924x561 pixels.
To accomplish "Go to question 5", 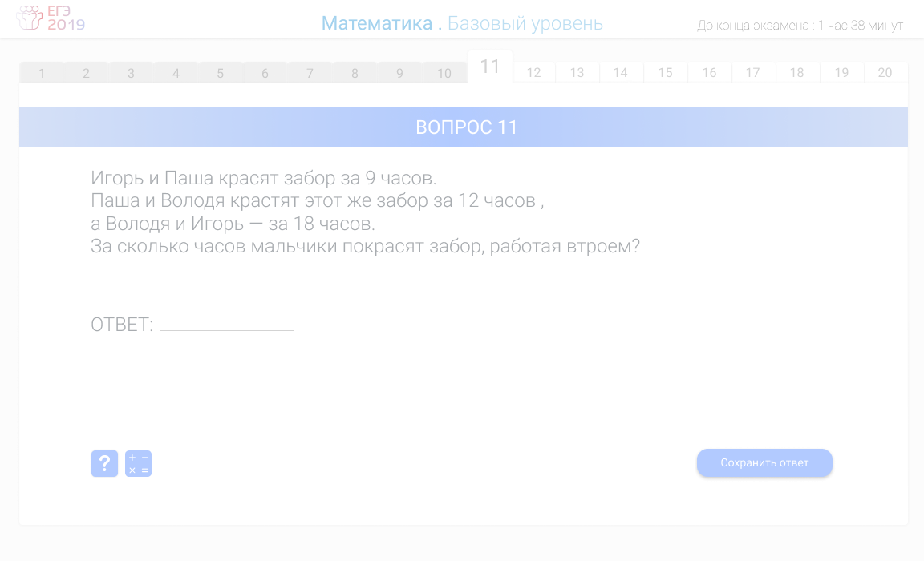I will pos(220,72).
